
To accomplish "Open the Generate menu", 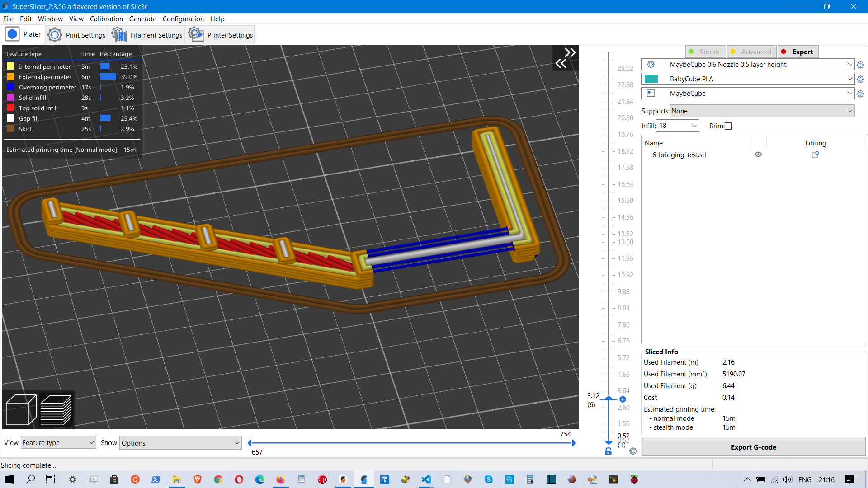I will click(x=143, y=19).
